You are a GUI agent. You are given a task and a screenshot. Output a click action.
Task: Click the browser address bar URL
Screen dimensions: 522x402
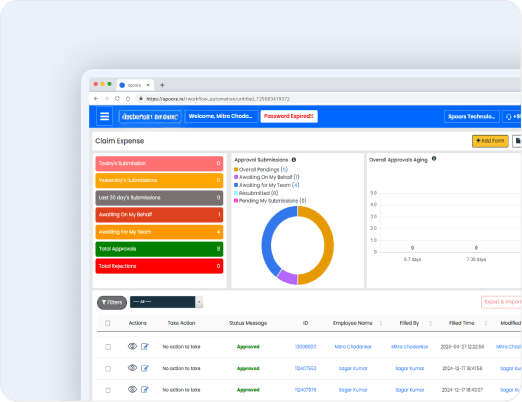coord(218,99)
